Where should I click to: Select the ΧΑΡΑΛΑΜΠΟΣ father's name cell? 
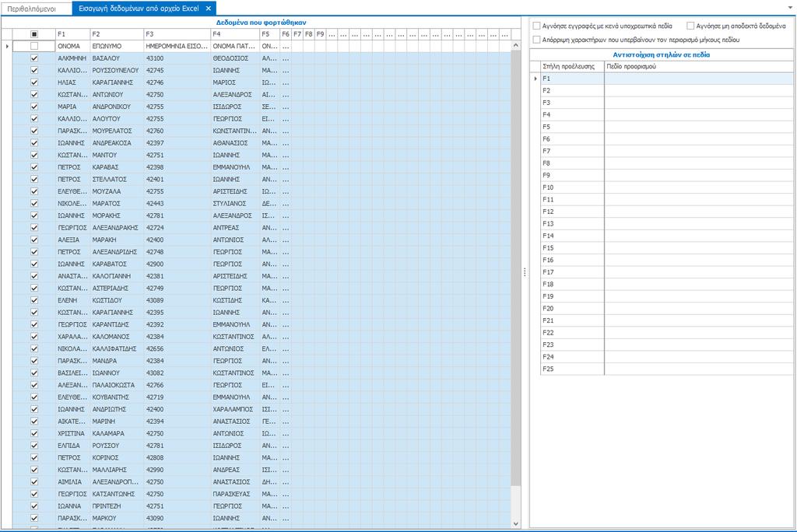235,409
